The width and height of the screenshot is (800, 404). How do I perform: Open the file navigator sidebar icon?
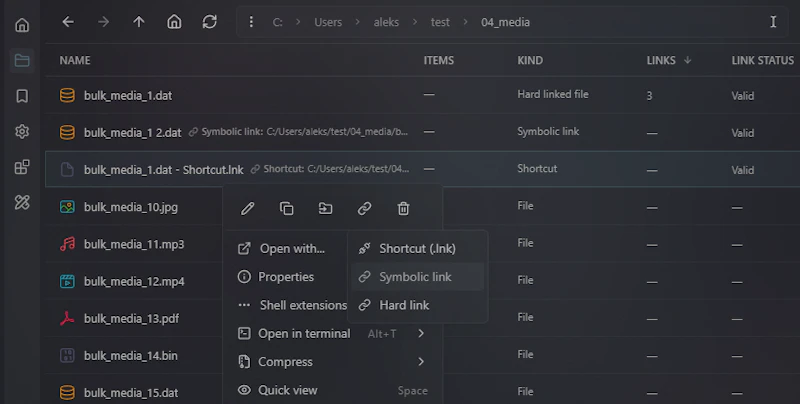point(22,60)
